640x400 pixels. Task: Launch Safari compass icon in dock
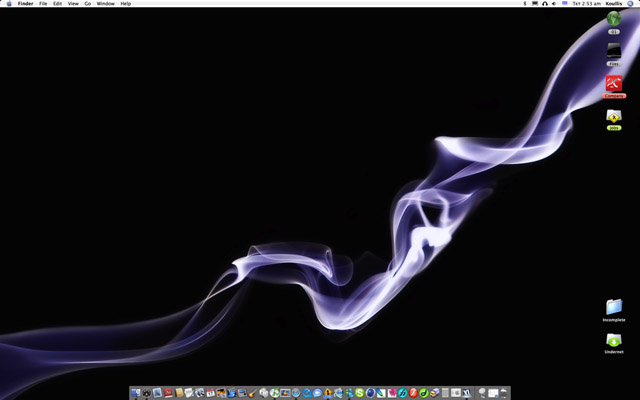tap(296, 393)
